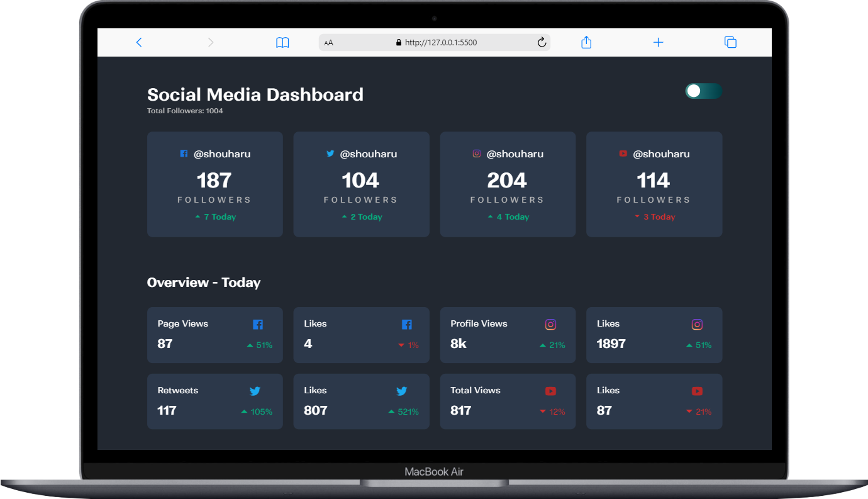Open the share sheet icon
The image size is (868, 499).
point(586,42)
